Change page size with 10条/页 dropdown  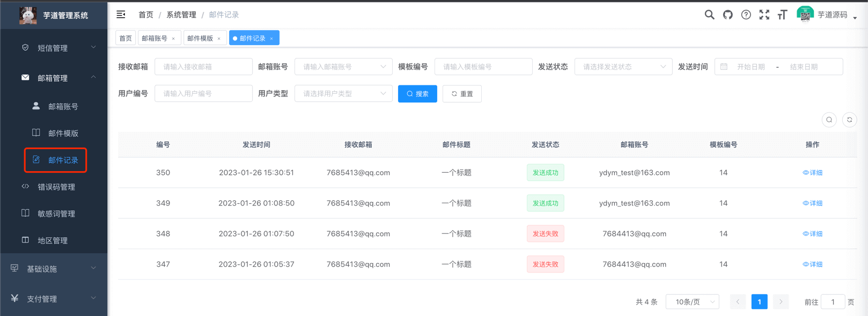pyautogui.click(x=692, y=302)
